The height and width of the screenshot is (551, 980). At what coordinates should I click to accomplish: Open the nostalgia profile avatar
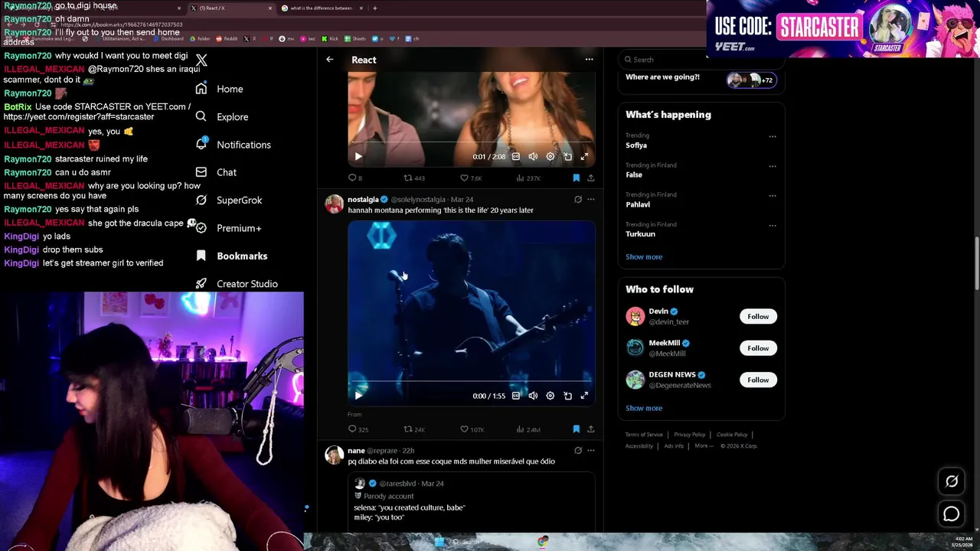[334, 204]
